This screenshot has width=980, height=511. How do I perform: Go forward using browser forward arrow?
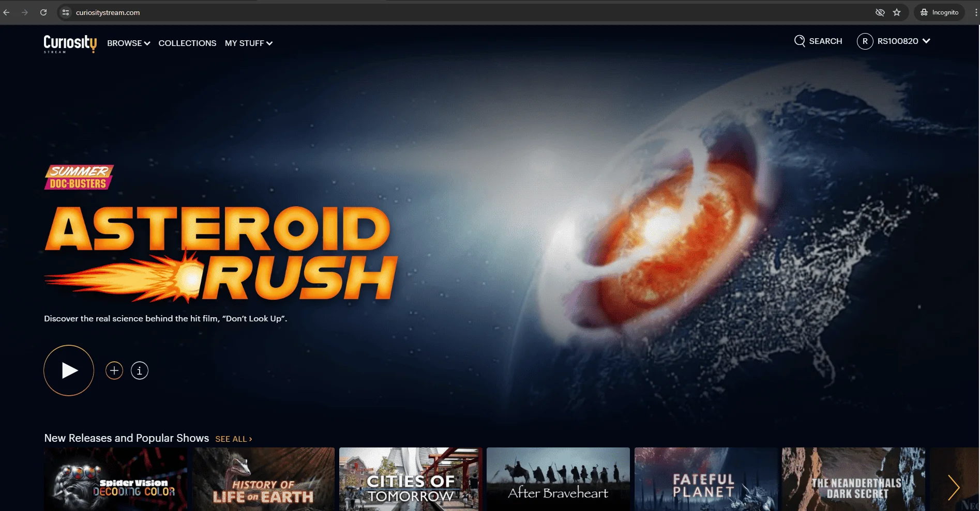[25, 12]
